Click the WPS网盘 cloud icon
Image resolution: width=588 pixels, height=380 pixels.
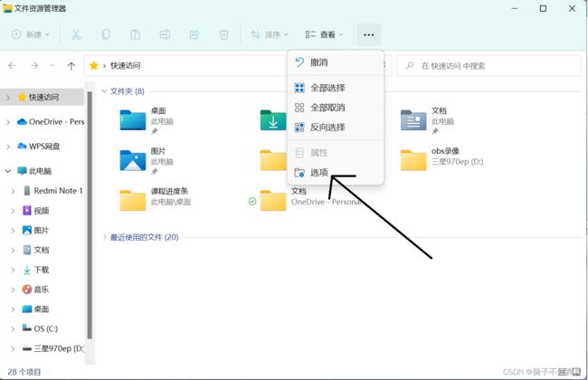(22, 147)
